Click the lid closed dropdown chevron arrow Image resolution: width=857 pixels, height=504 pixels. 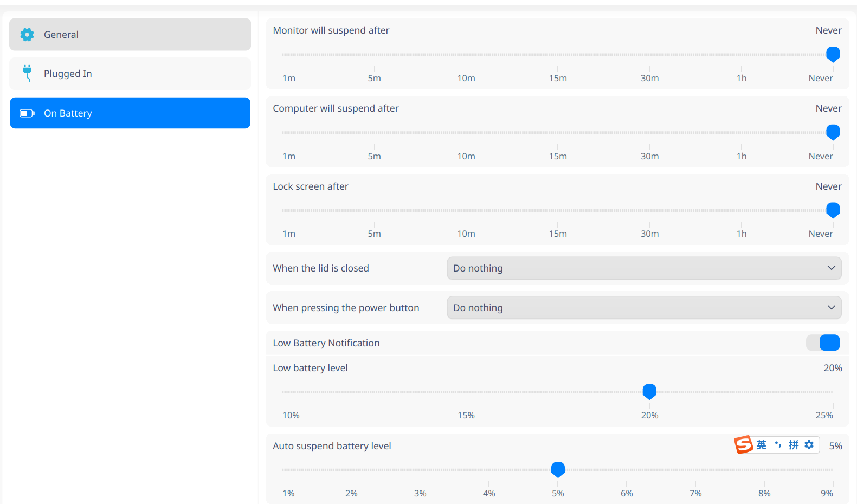(x=831, y=268)
